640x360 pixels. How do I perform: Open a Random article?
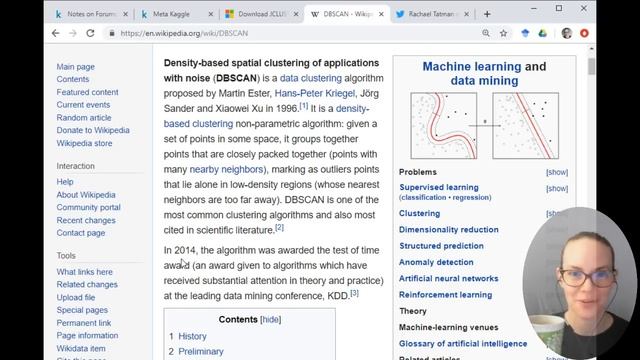84,118
